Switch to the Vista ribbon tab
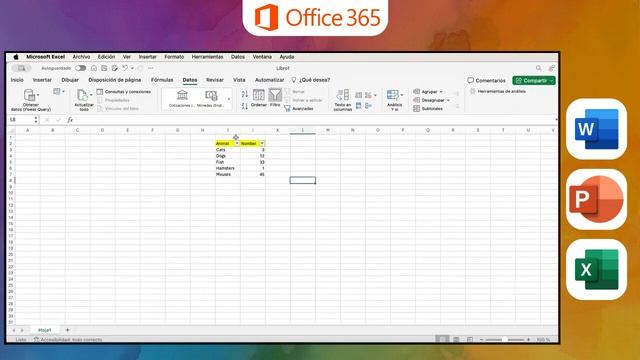 239,80
